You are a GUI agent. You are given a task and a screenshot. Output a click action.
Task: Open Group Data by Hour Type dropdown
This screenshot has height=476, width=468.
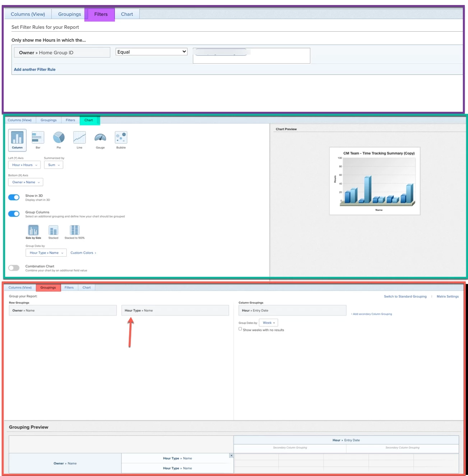point(46,253)
